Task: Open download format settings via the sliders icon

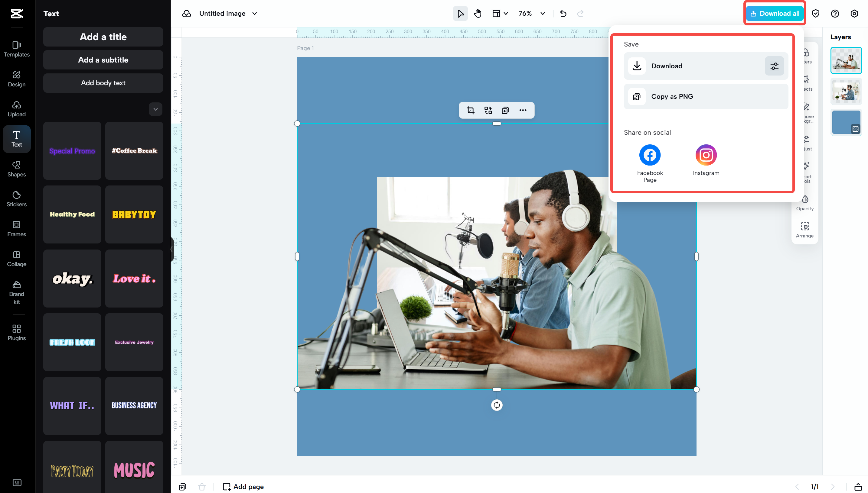Action: coord(775,66)
